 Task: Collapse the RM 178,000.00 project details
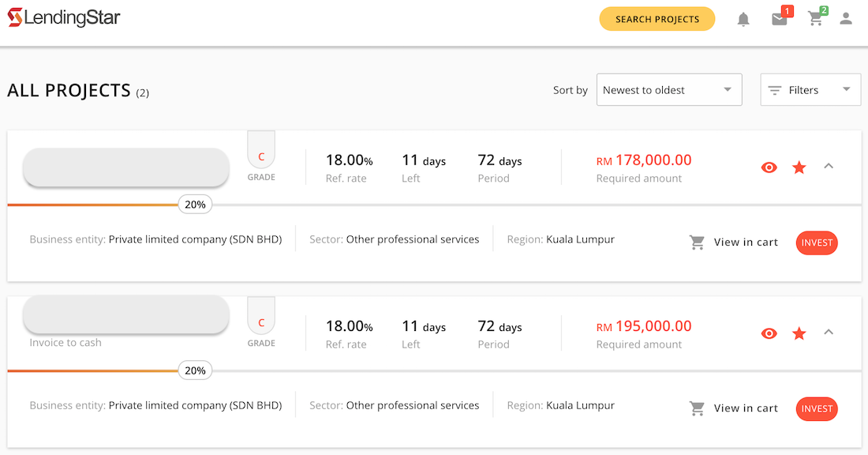(829, 166)
